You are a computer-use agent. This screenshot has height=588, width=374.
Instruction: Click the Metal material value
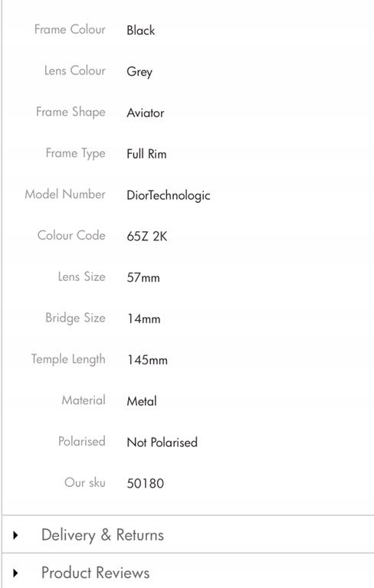142,401
